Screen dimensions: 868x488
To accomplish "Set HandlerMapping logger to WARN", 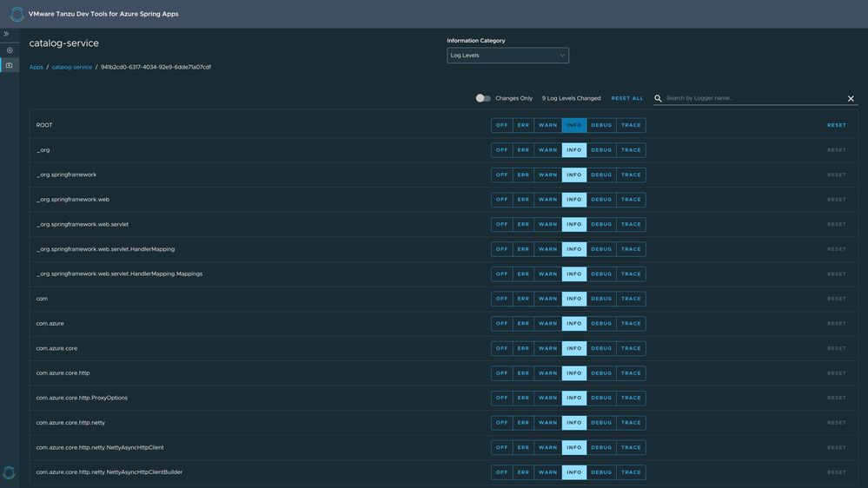I will click(548, 249).
